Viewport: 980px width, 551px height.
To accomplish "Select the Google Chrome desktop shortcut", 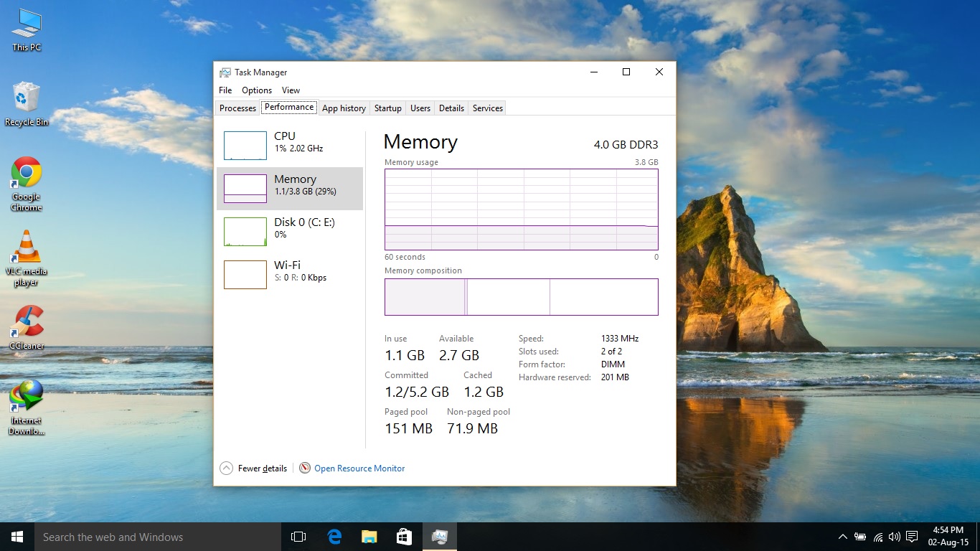I will (27, 184).
